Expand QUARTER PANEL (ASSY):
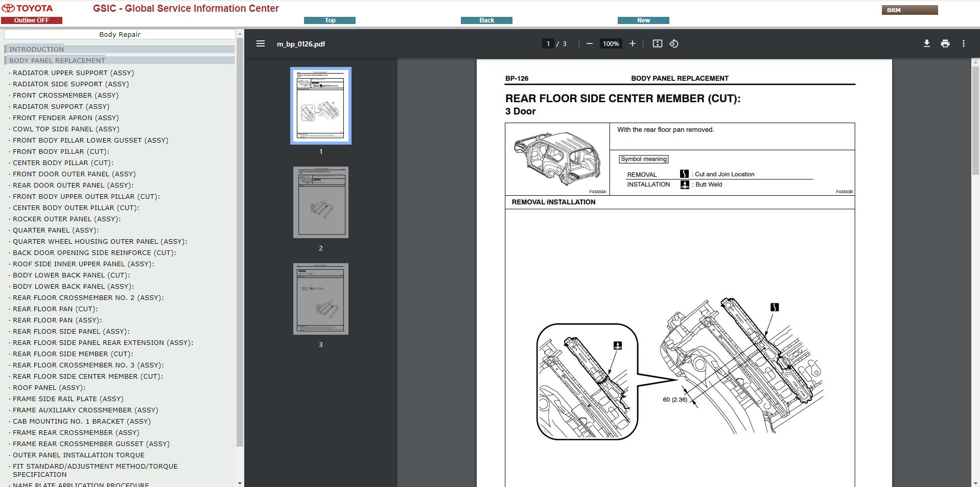 [56, 230]
